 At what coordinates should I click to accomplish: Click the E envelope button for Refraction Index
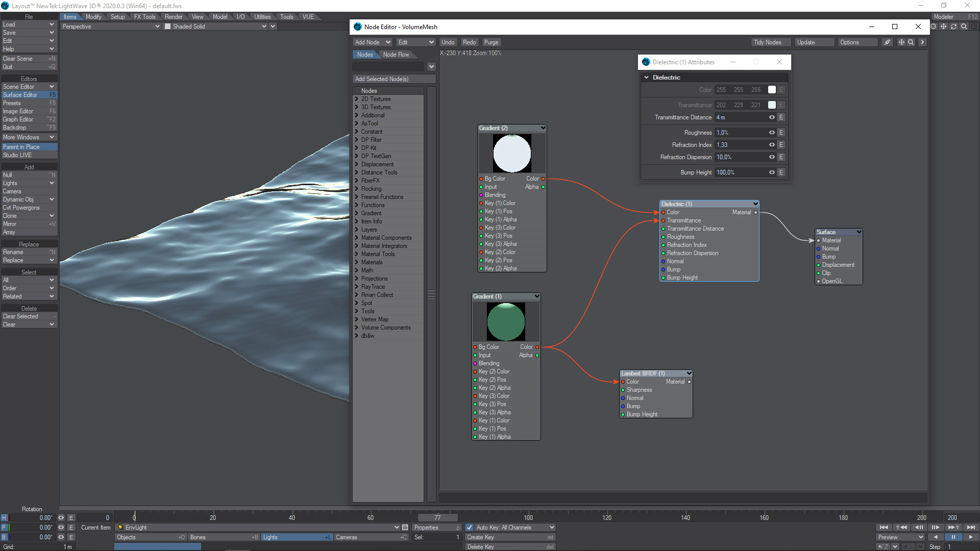click(x=781, y=145)
